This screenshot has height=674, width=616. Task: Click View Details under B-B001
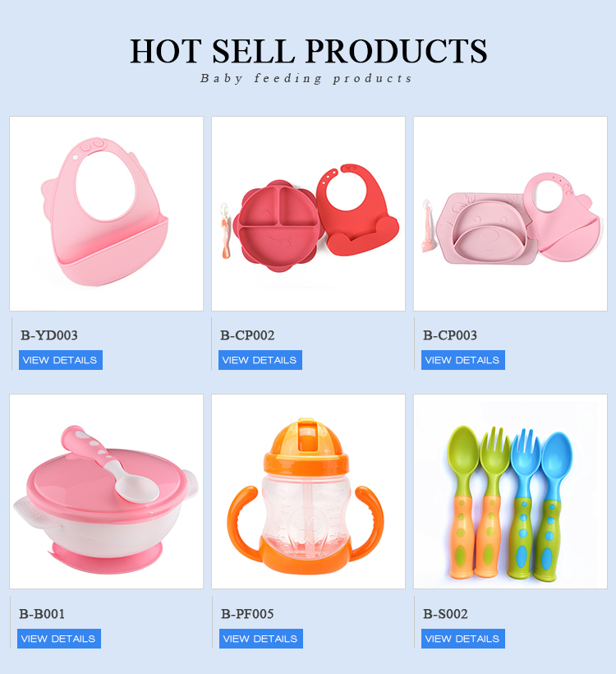pyautogui.click(x=59, y=639)
